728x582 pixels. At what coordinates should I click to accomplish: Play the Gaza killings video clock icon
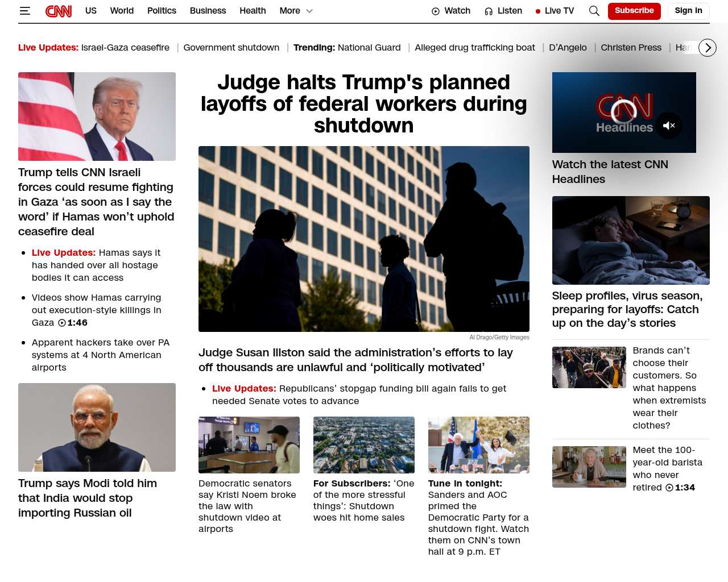tap(62, 323)
